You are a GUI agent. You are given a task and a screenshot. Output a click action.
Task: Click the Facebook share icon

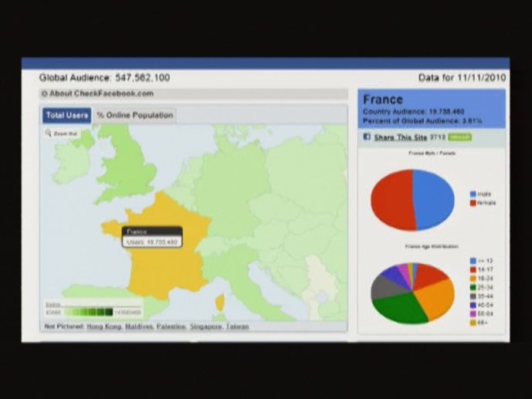pos(367,137)
